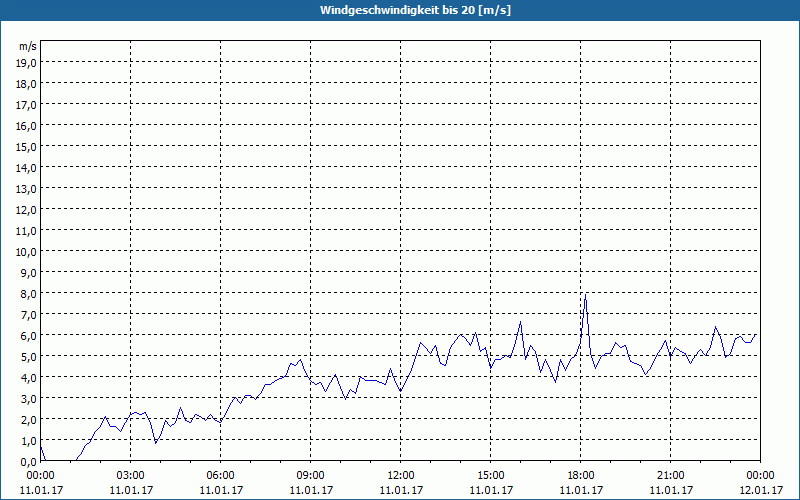Image resolution: width=800 pixels, height=500 pixels.
Task: Click the 8 m/s wind peak after 18:00
Action: point(585,294)
